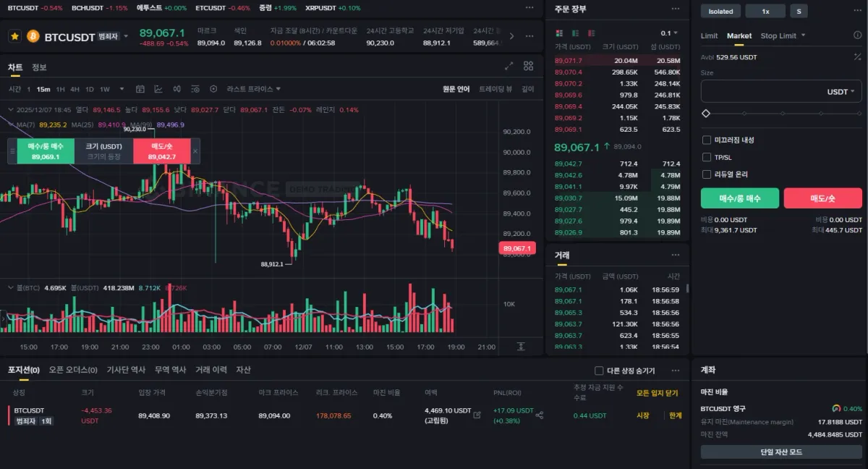Image resolution: width=868 pixels, height=469 pixels.
Task: Open the chart settings target icon
Action: click(213, 89)
